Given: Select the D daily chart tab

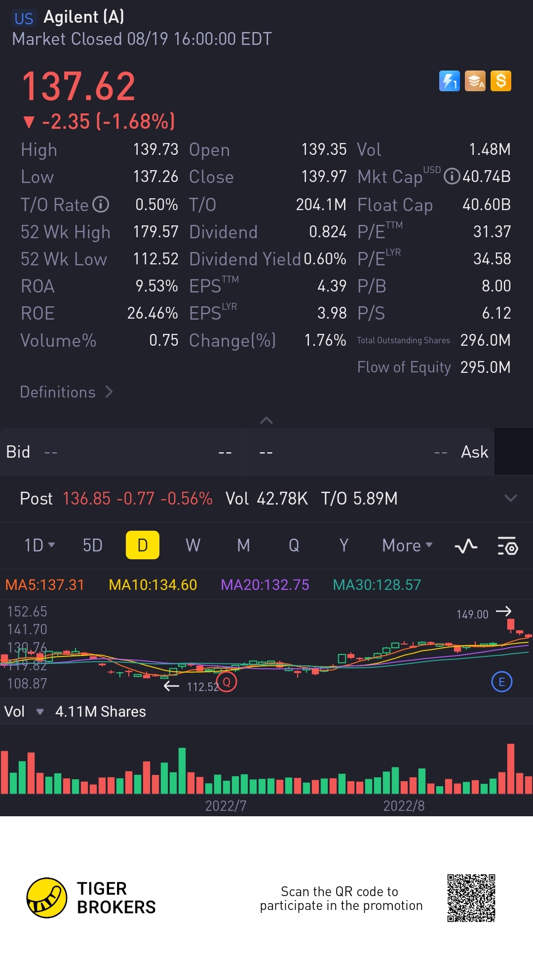Looking at the screenshot, I should [143, 545].
